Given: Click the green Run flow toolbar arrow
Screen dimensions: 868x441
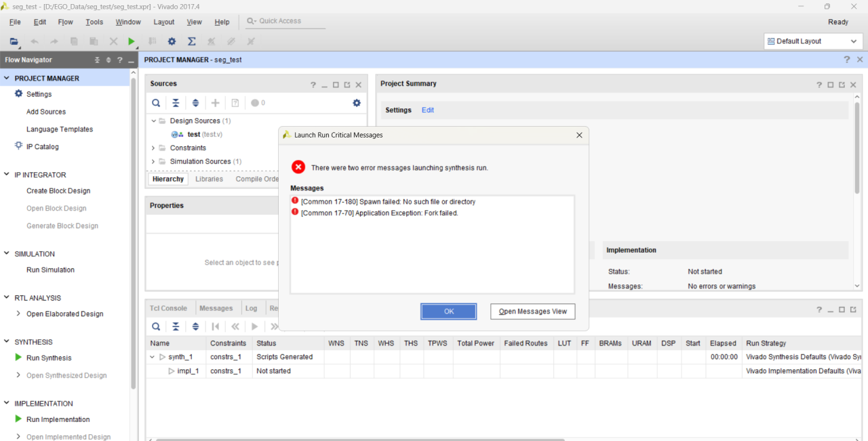Looking at the screenshot, I should click(132, 41).
